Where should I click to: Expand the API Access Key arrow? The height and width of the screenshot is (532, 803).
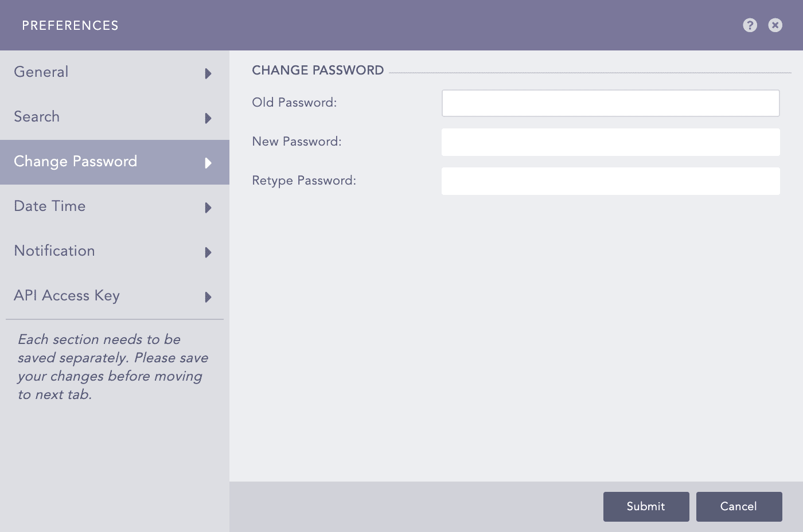(208, 297)
